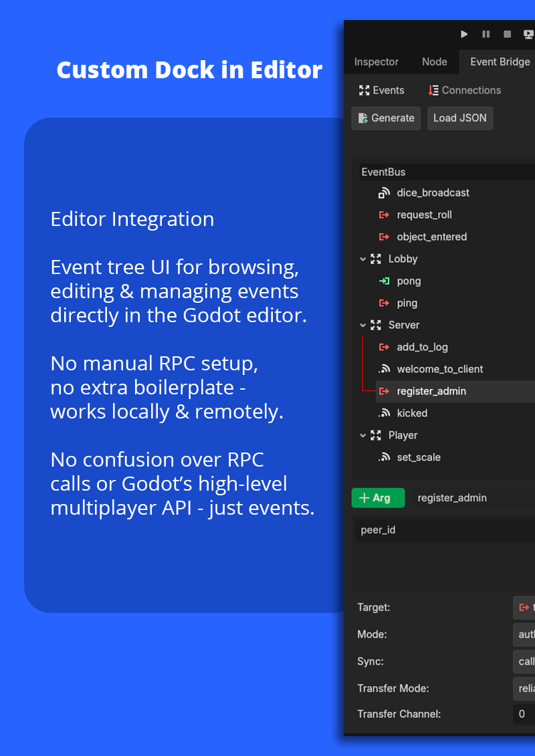535x756 pixels.
Task: Click the red icon beside add_to_log
Action: tap(384, 347)
